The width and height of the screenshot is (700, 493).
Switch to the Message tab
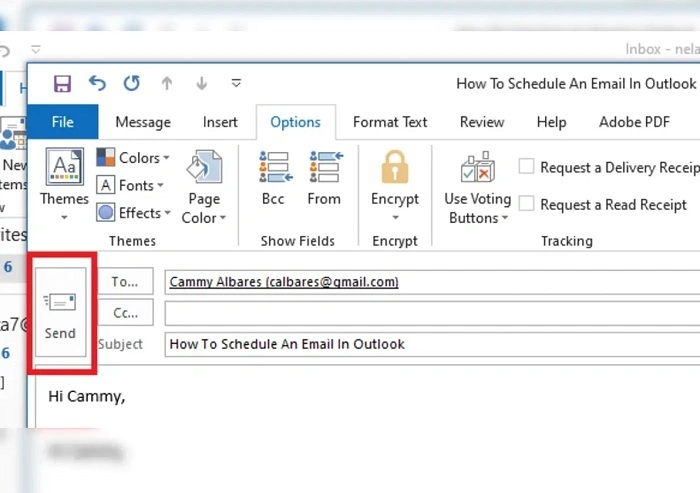(x=143, y=122)
